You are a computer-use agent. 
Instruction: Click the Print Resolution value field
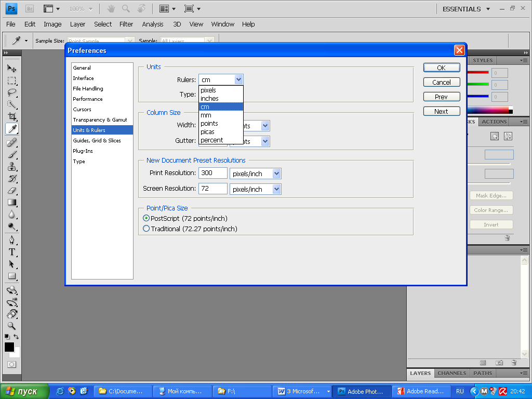pyautogui.click(x=212, y=173)
